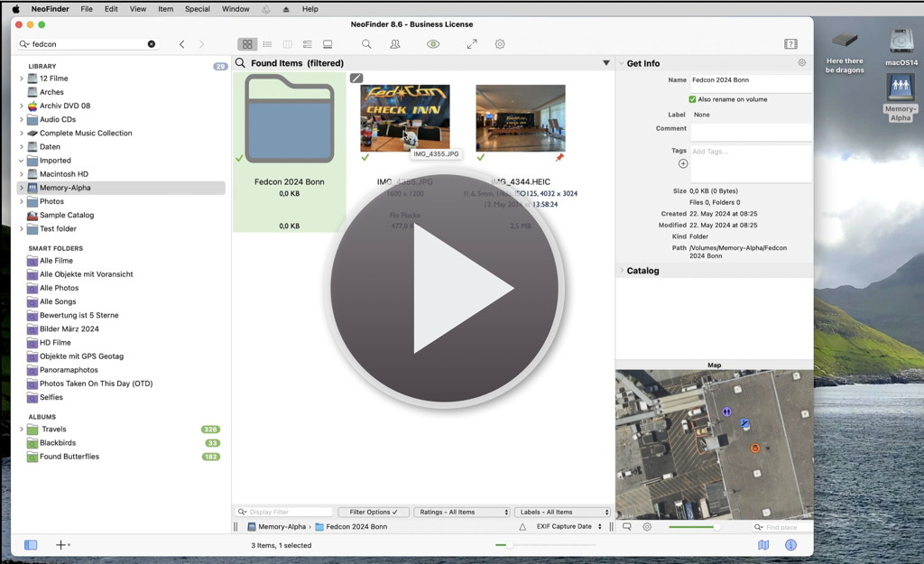Click Fedcon 2024 Bonn in path bar

pyautogui.click(x=351, y=527)
